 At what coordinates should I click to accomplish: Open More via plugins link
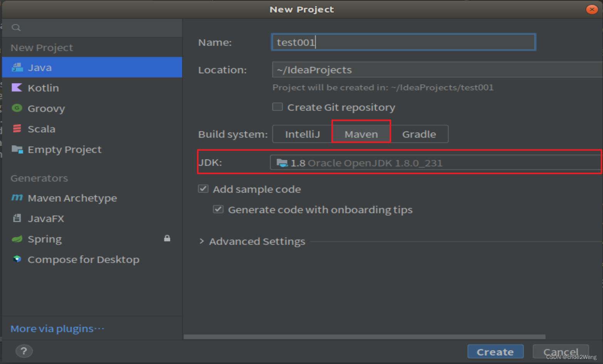[57, 329]
